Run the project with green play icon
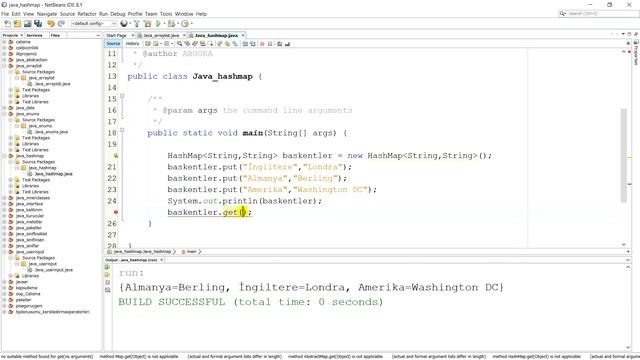The image size is (640, 360). [158, 24]
